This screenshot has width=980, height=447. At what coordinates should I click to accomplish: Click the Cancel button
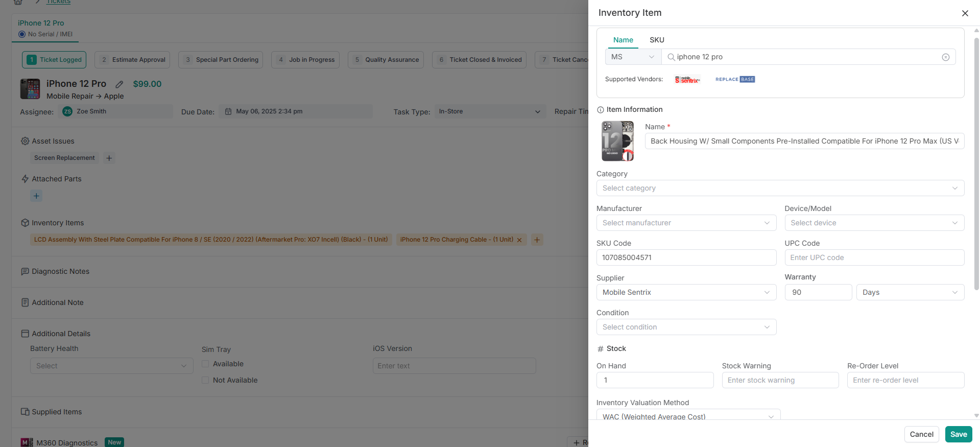pos(921,434)
